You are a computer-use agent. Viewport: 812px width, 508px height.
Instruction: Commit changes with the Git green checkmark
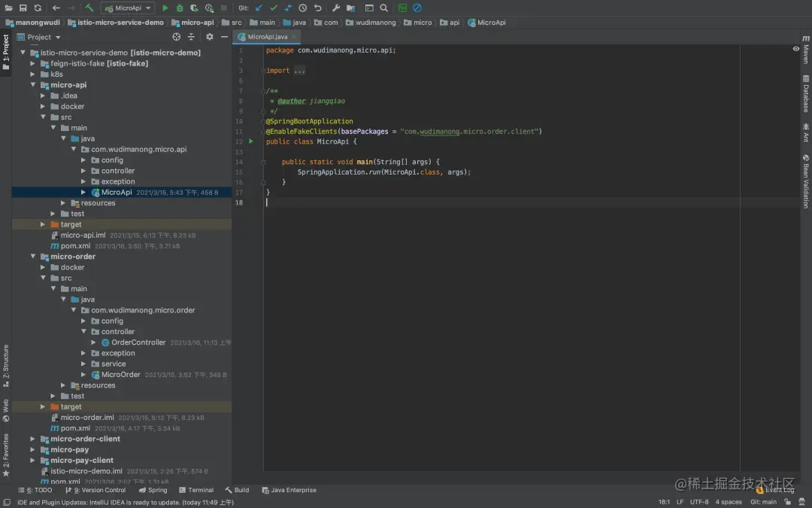point(274,8)
